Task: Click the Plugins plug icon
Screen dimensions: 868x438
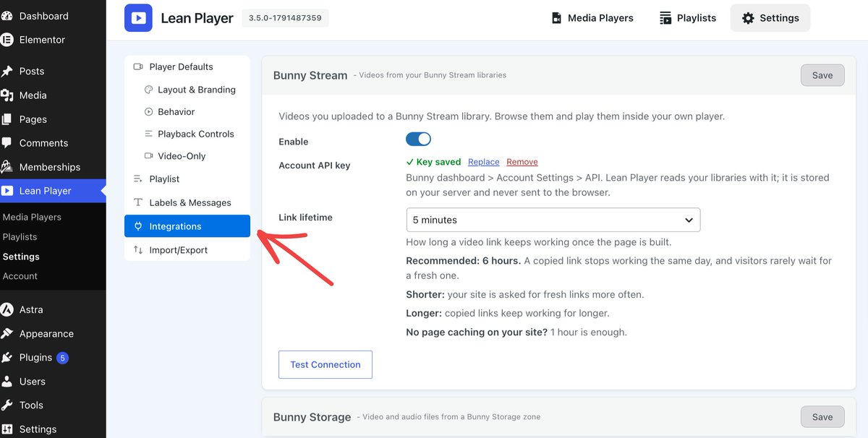Action: [x=7, y=357]
